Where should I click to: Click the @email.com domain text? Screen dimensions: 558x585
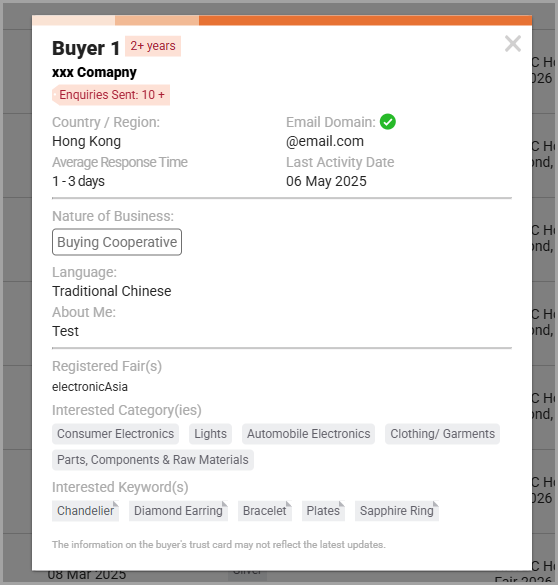point(325,141)
